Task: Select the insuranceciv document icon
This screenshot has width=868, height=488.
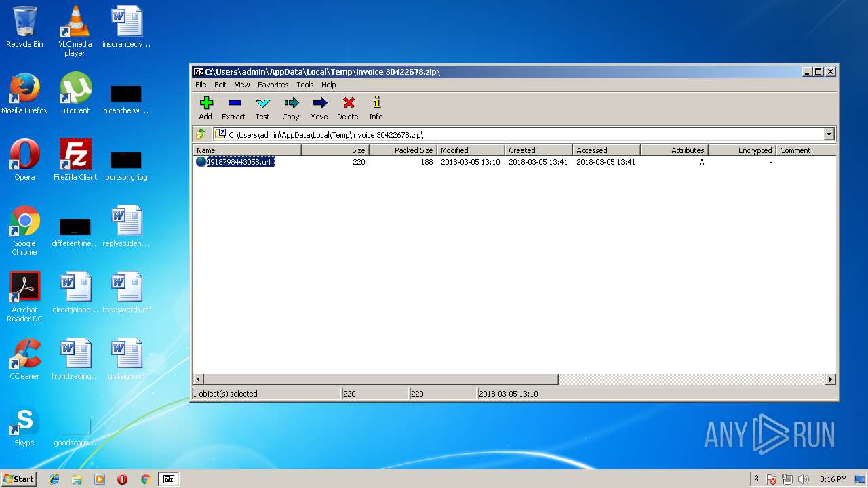Action: click(126, 27)
